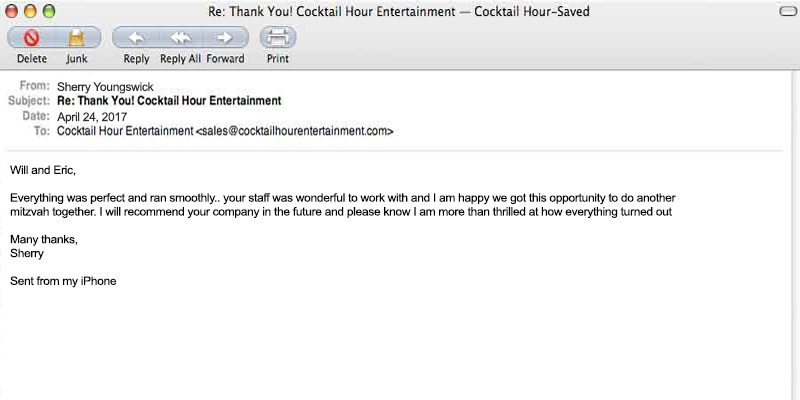Click sender name Sherry Youngswick
This screenshot has width=800, height=400.
[x=105, y=87]
